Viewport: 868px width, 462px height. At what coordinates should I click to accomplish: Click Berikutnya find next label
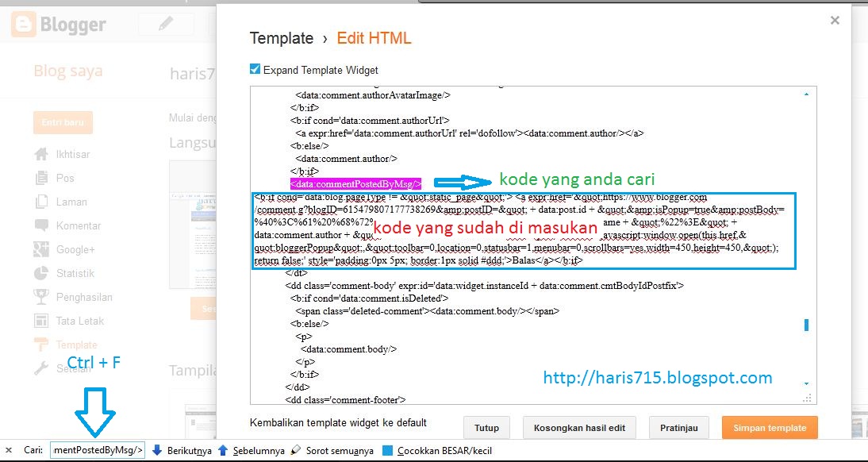coord(190,451)
